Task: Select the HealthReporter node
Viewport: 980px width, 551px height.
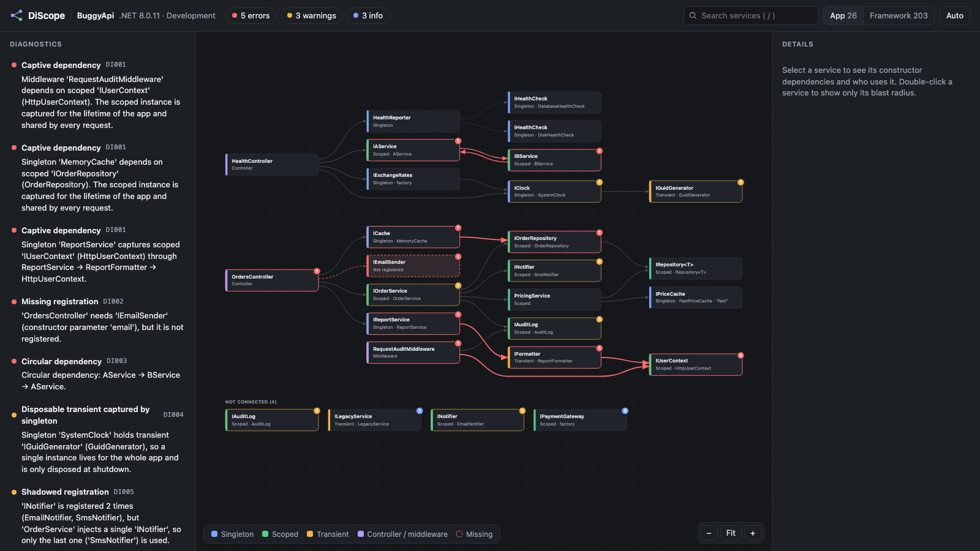Action: [x=413, y=121]
